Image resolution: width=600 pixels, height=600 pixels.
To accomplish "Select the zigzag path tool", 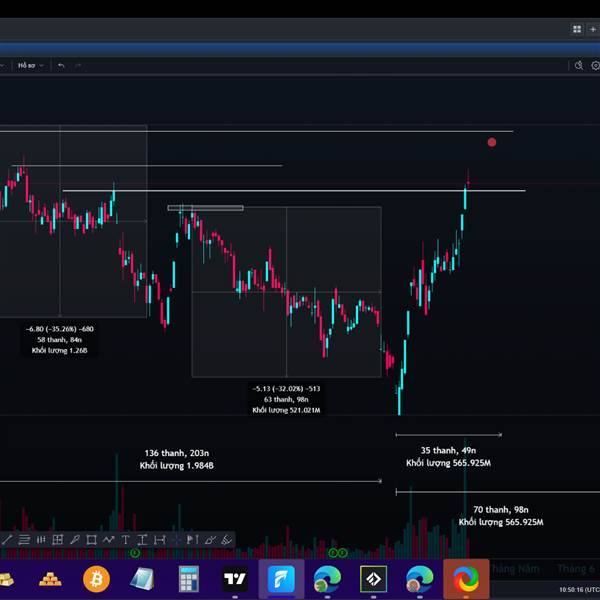I will (108, 540).
